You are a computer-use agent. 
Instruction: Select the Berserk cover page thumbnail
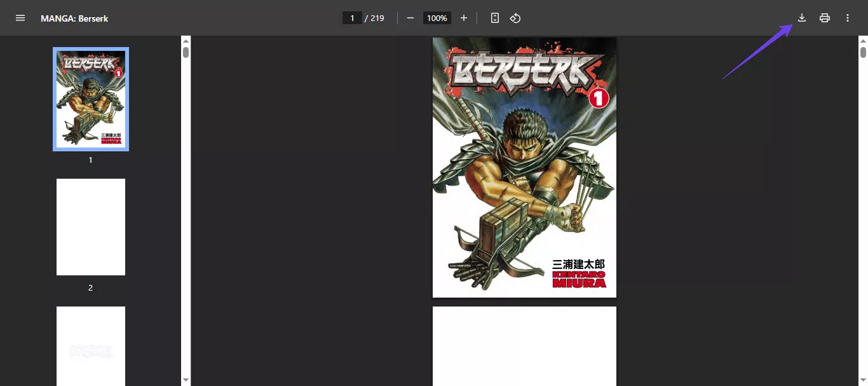(x=90, y=99)
